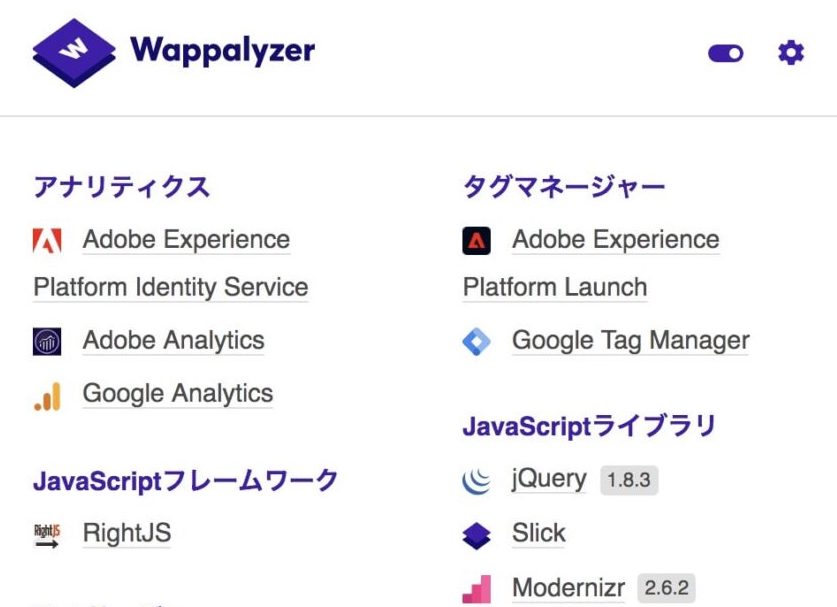Click the jQuery 1.8.3 version badge

click(629, 480)
